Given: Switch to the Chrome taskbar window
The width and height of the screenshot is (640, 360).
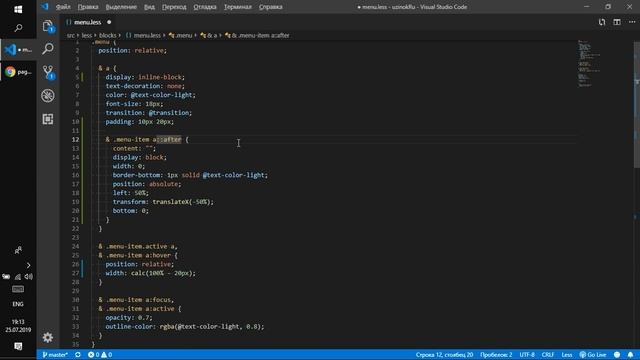Looking at the screenshot, I should click(18, 72).
